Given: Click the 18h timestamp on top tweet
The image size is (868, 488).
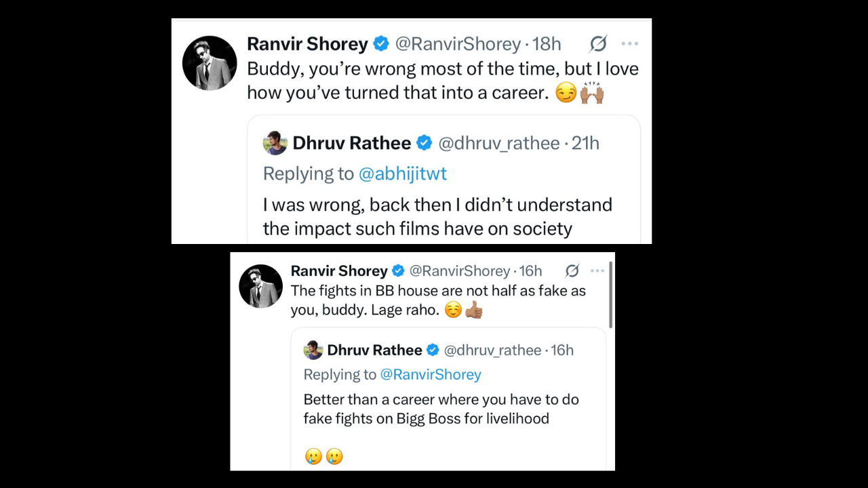Looking at the screenshot, I should click(x=548, y=43).
